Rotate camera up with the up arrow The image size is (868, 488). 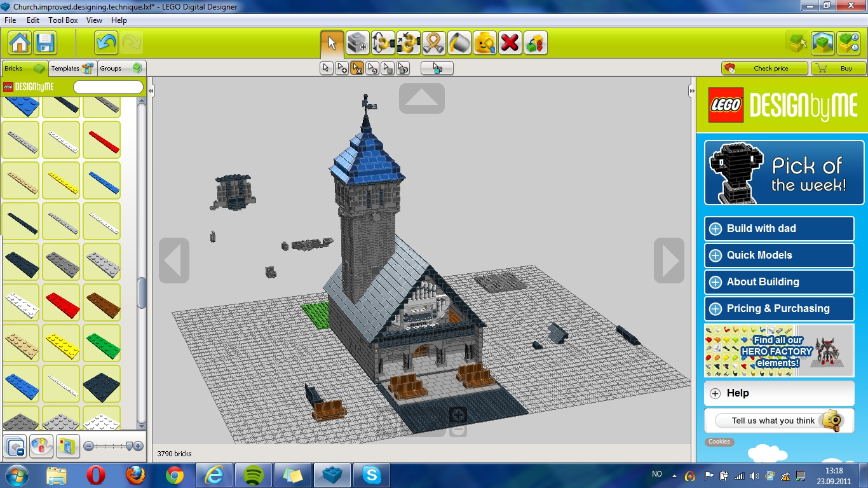[422, 98]
